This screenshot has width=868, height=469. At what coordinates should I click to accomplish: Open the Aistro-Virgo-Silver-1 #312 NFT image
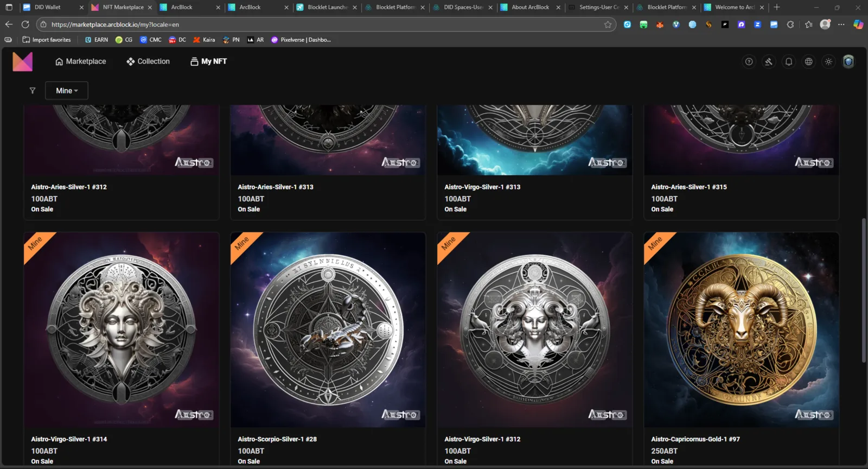click(535, 329)
